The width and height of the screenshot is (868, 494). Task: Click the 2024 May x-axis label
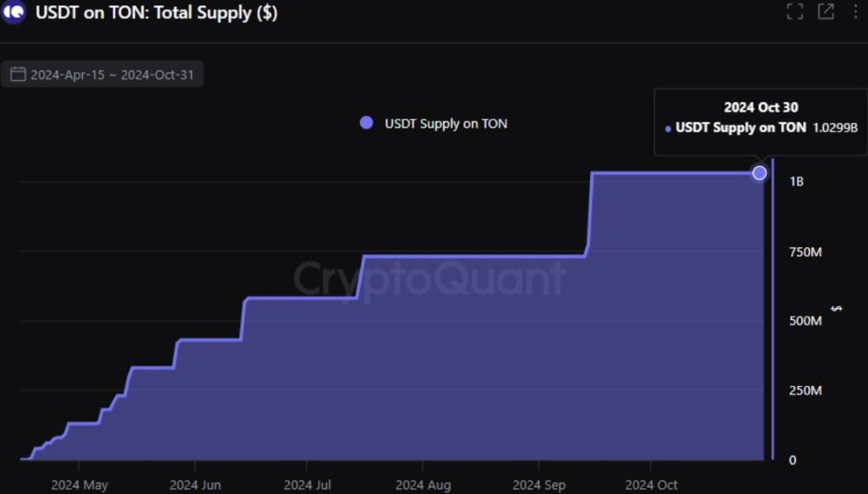(x=79, y=485)
